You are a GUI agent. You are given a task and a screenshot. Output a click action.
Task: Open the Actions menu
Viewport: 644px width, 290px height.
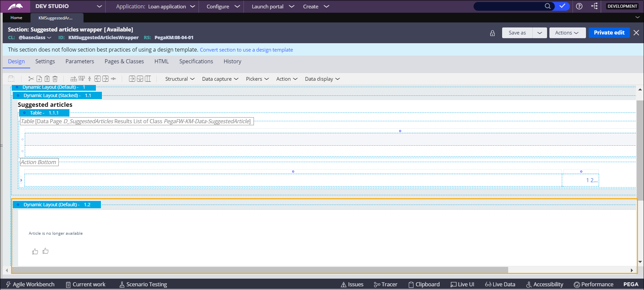pyautogui.click(x=567, y=33)
